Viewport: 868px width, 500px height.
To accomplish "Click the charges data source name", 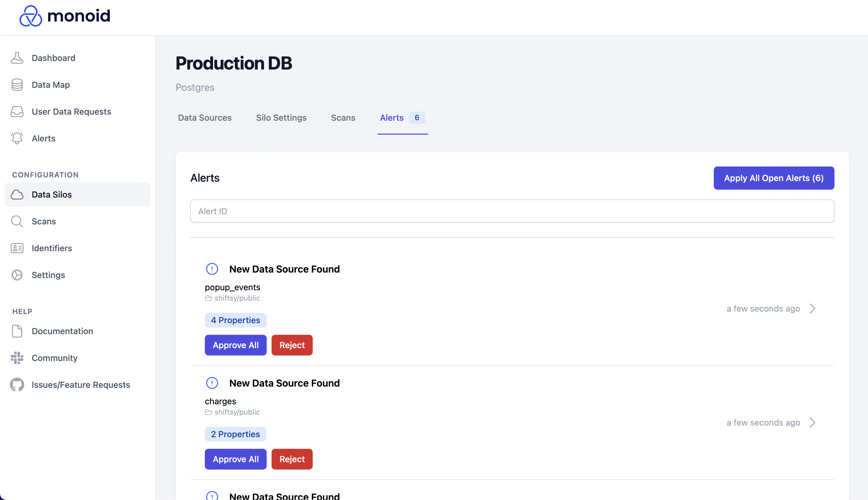I will click(x=220, y=401).
